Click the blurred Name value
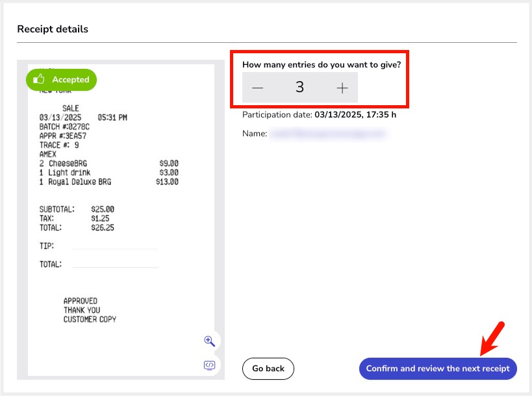 (328, 134)
